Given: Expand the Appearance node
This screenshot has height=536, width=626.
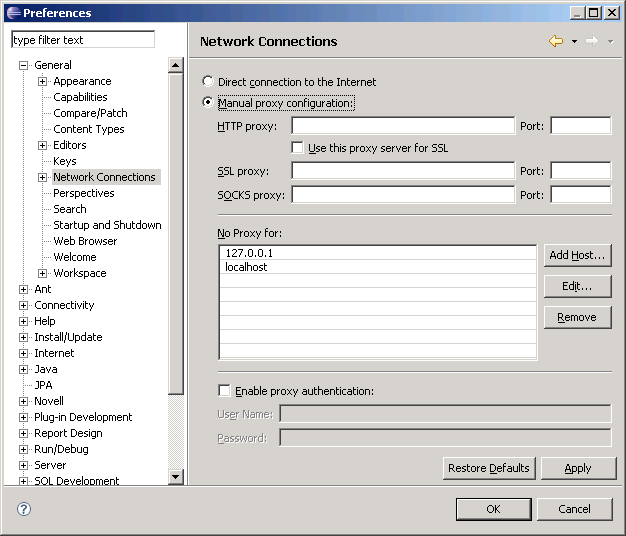Looking at the screenshot, I should [42, 81].
